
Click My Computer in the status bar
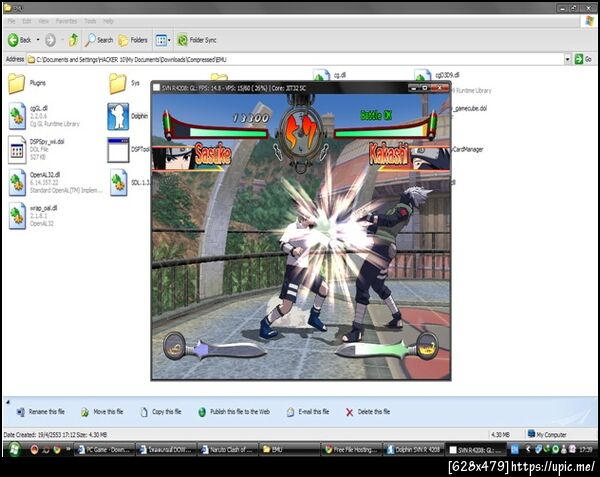click(547, 435)
